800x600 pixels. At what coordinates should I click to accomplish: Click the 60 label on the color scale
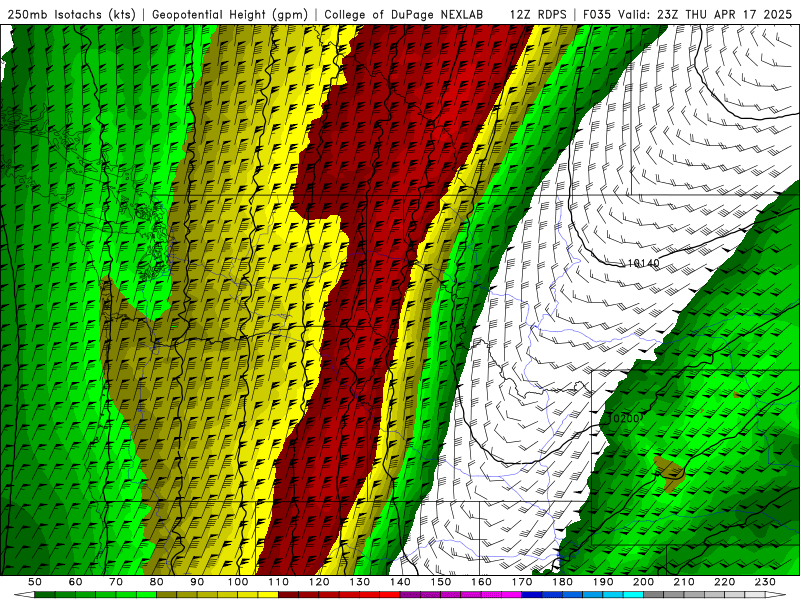tap(75, 582)
